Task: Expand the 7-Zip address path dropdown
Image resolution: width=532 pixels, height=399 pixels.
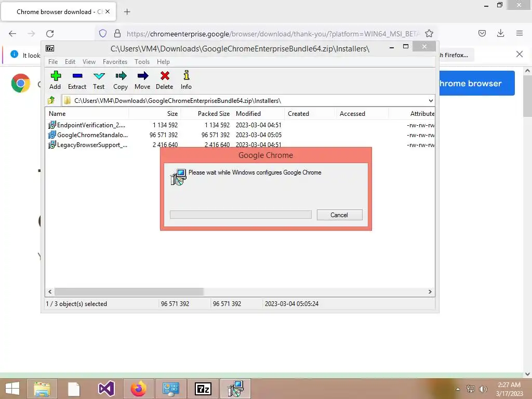Action: (x=431, y=101)
